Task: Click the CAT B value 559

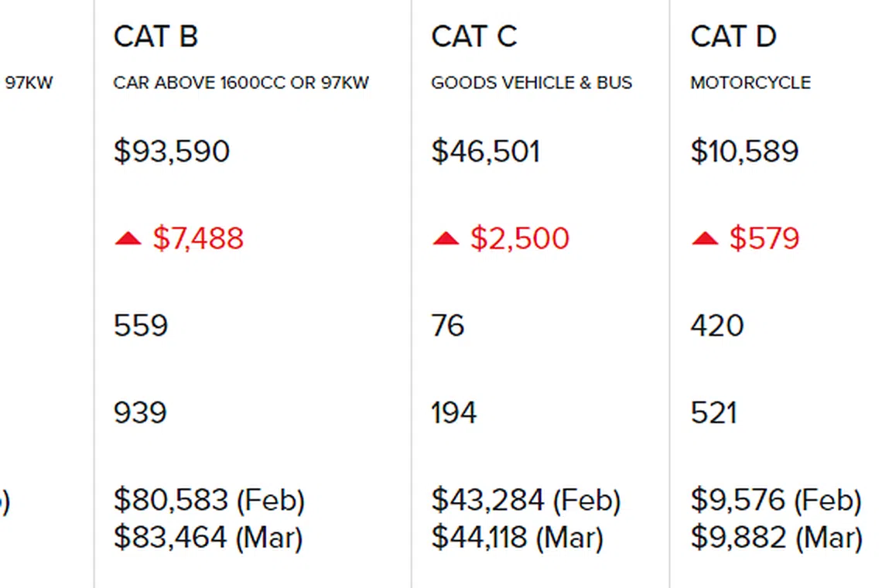Action: 141,326
